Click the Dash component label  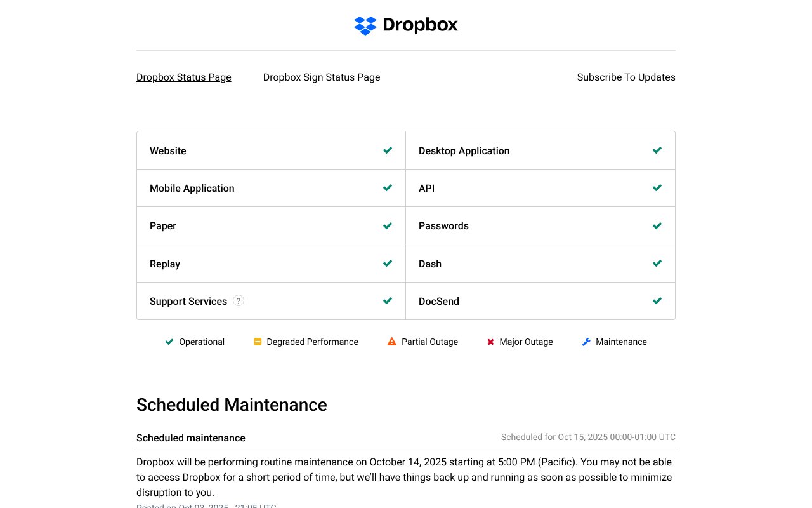pyautogui.click(x=430, y=264)
